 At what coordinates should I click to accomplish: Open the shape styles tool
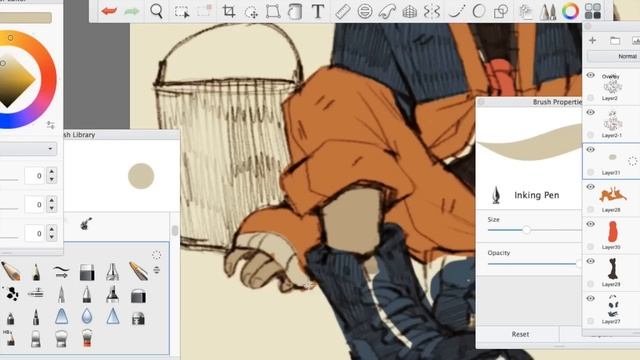tap(501, 11)
